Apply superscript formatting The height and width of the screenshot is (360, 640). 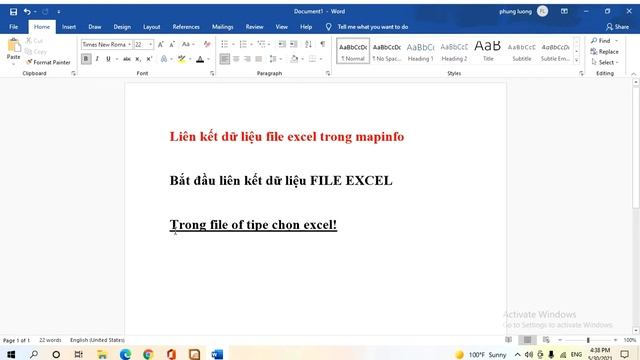tap(149, 59)
